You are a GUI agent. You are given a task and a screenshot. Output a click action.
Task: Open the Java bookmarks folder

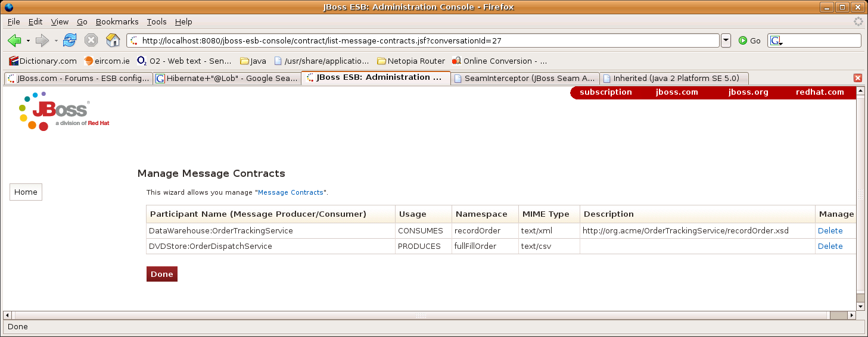click(x=253, y=61)
